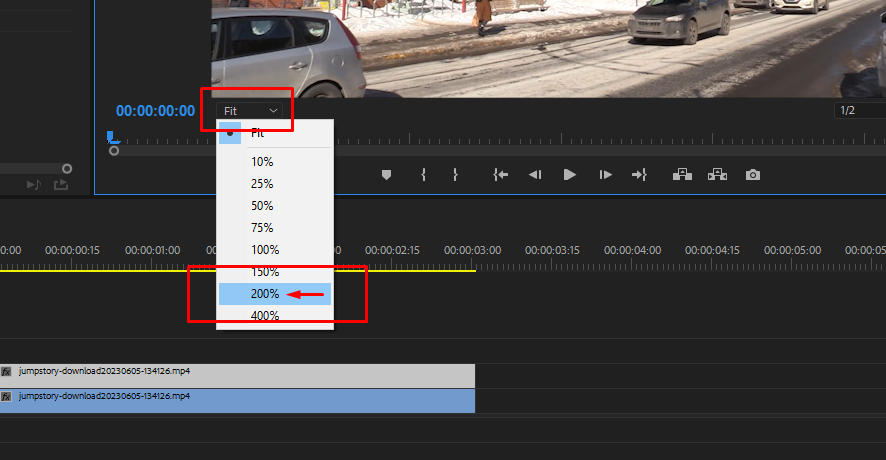Image resolution: width=886 pixels, height=460 pixels.
Task: Choose 200% zoom level
Action: coord(275,294)
